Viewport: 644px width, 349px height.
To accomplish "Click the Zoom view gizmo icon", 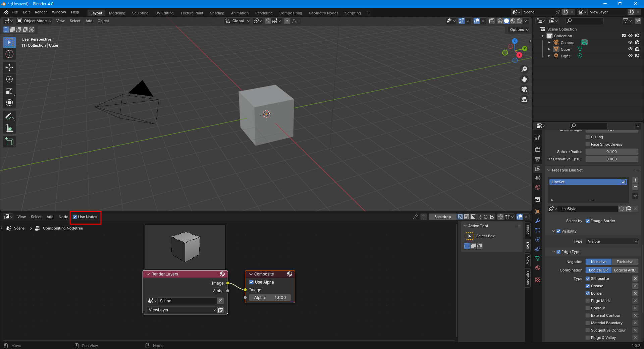I will (x=524, y=69).
